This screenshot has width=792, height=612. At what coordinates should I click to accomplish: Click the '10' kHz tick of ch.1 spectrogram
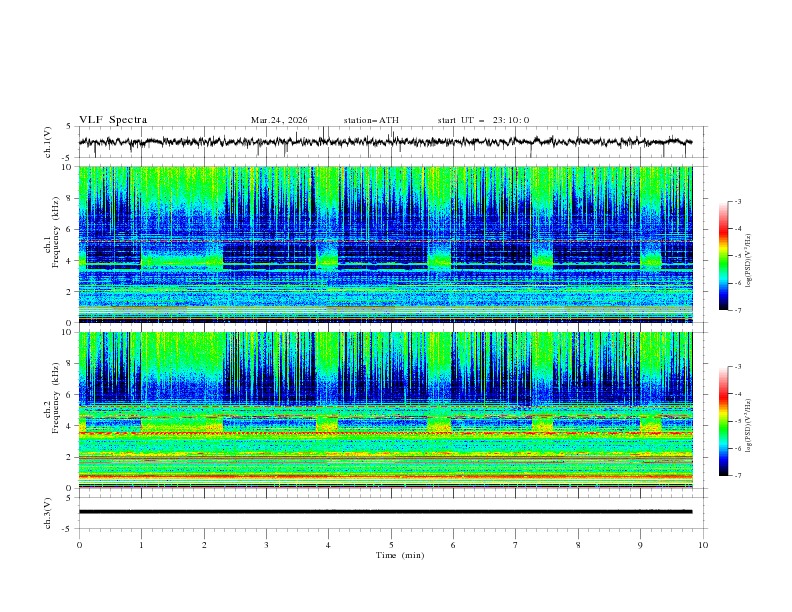[x=71, y=167]
